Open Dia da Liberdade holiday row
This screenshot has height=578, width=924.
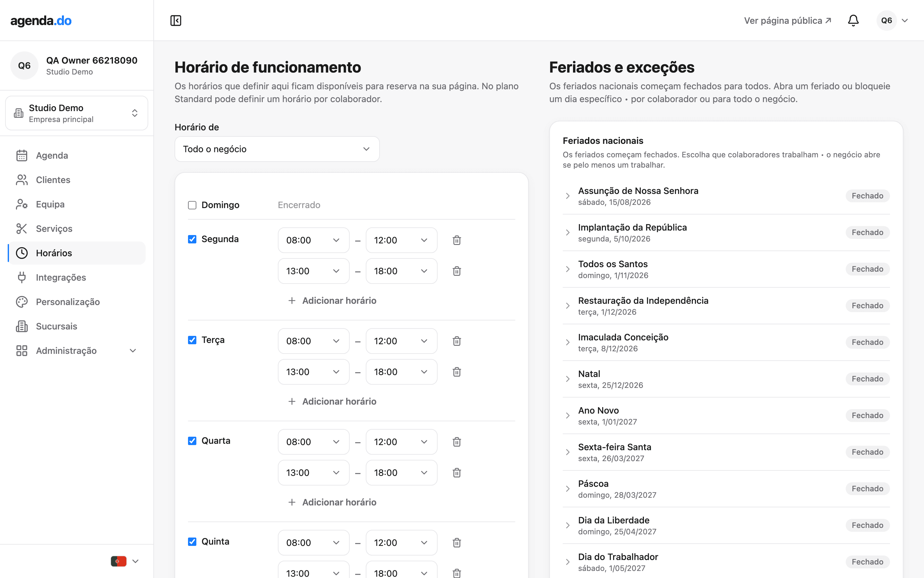click(726, 526)
